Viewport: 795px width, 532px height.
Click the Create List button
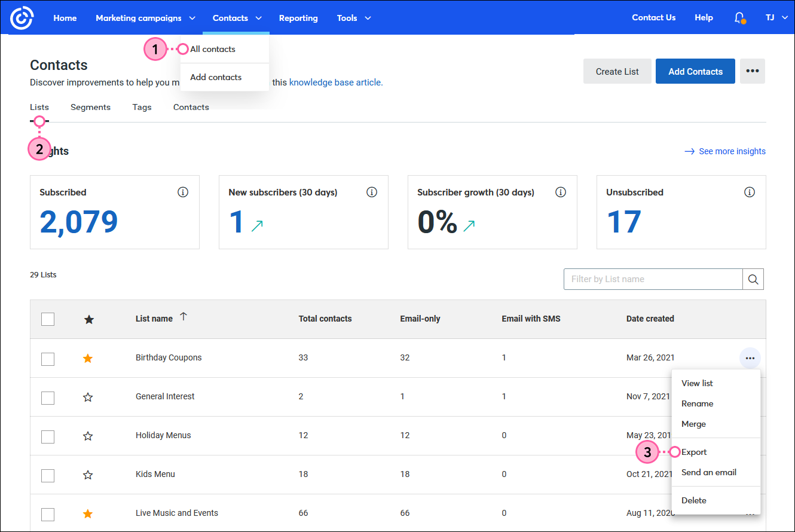[617, 71]
